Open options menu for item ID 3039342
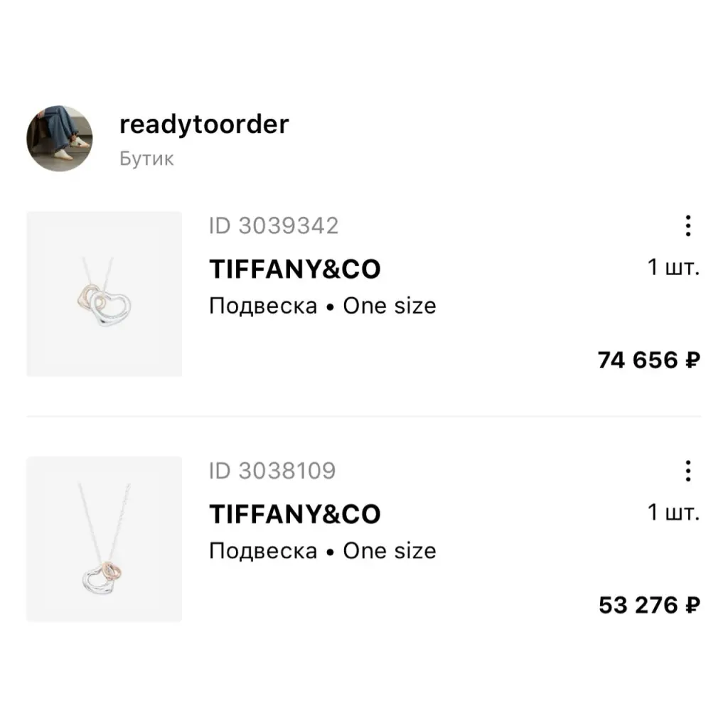The height and width of the screenshot is (728, 728). pos(687,225)
